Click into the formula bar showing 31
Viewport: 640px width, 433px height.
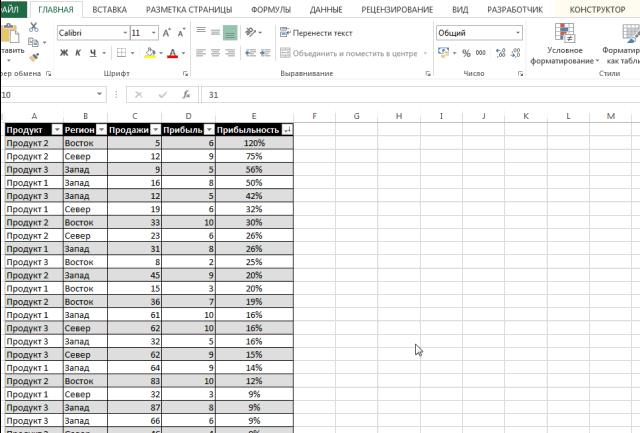(x=420, y=95)
